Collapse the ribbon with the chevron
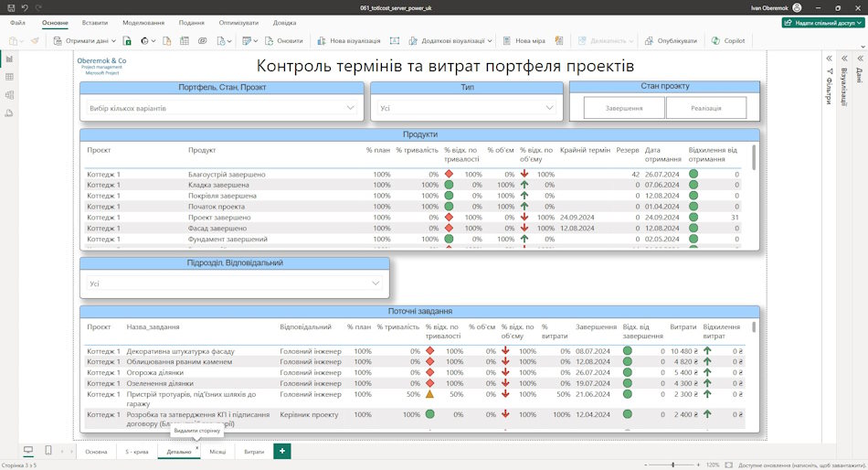 click(x=862, y=48)
